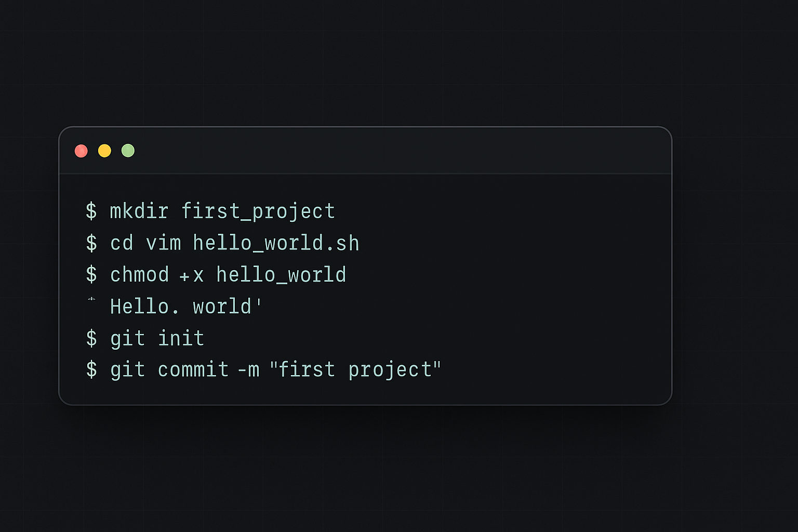Click the word "vim" in the terminal
Screen dimensions: 798x532
click(163, 243)
